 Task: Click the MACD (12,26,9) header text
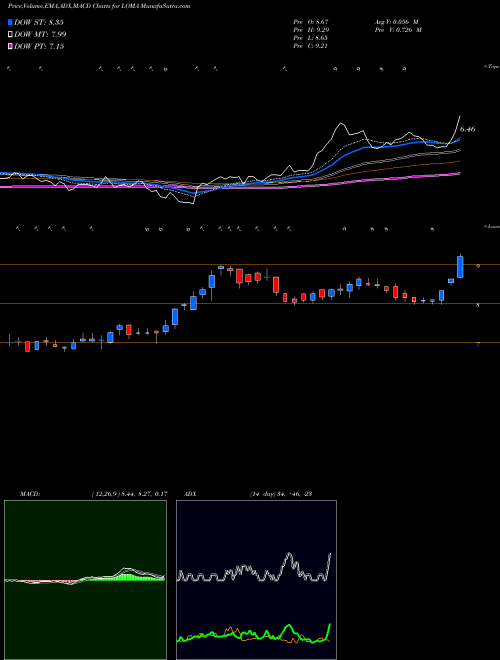click(x=93, y=494)
